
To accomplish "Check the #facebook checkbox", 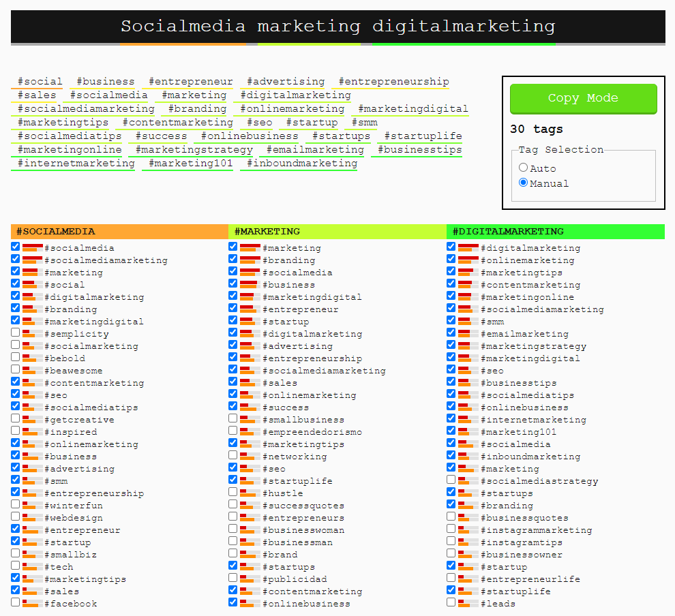I will coord(16,602).
